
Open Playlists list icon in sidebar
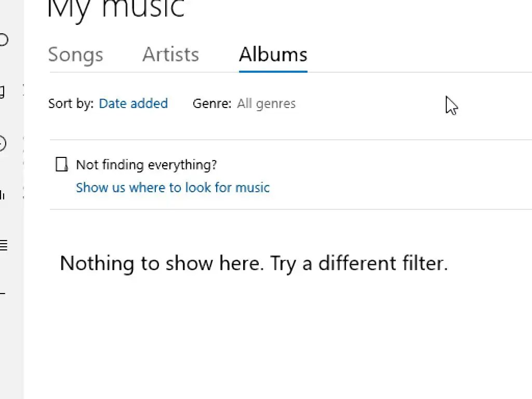click(x=4, y=245)
